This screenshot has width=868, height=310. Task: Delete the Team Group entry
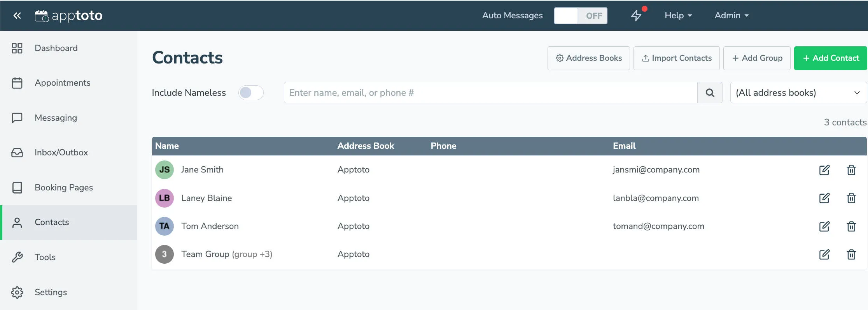(851, 254)
